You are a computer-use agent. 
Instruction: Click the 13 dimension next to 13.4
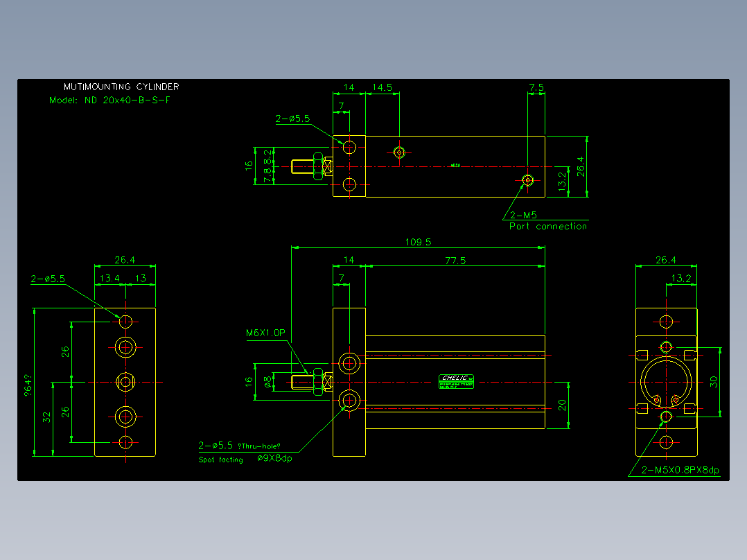tap(141, 278)
